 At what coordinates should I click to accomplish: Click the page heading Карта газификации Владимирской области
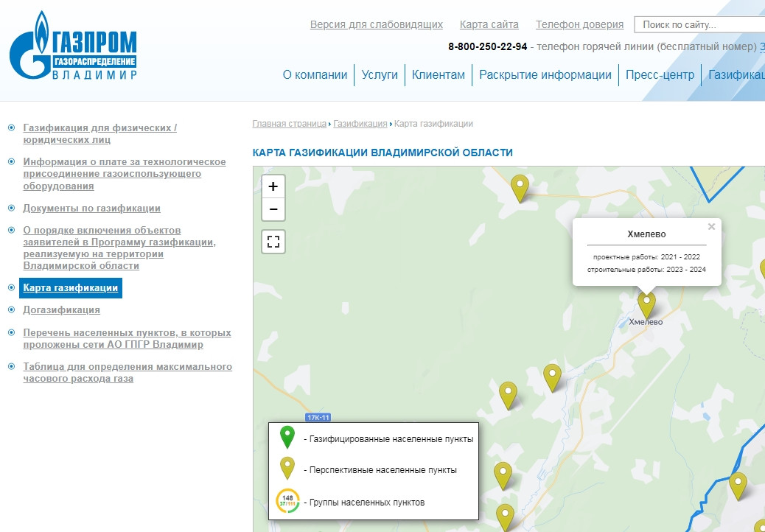(x=382, y=153)
